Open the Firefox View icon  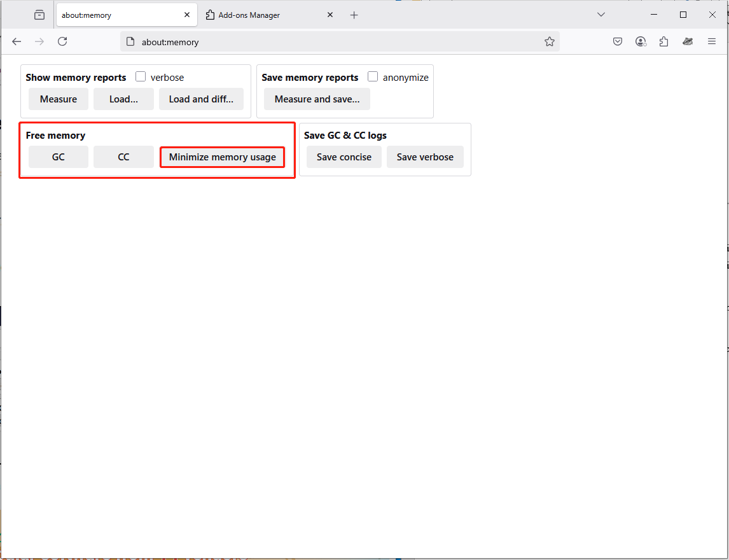point(39,15)
